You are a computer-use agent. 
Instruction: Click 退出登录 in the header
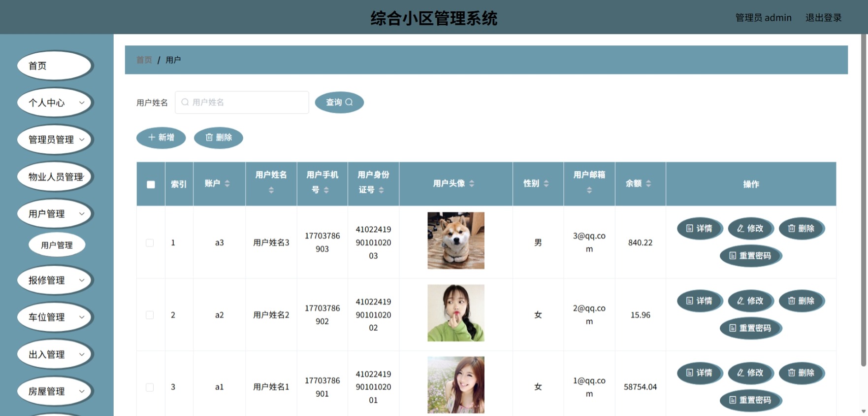click(x=823, y=18)
